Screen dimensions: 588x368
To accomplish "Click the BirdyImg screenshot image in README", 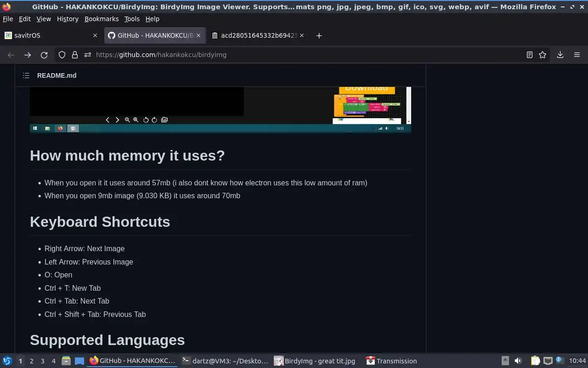I will coord(220,109).
